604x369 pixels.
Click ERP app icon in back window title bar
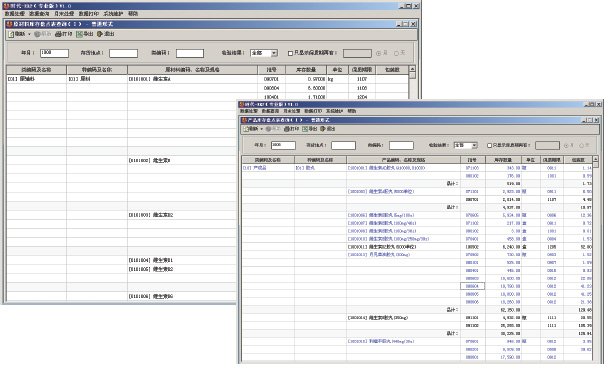(x=6, y=6)
